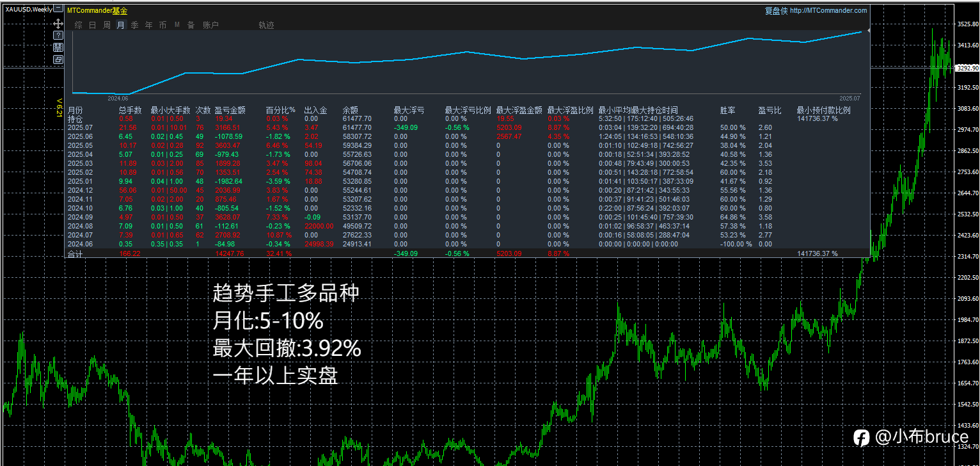980x466 pixels.
Task: Click the overlapping windows restore icon
Action: (x=58, y=59)
